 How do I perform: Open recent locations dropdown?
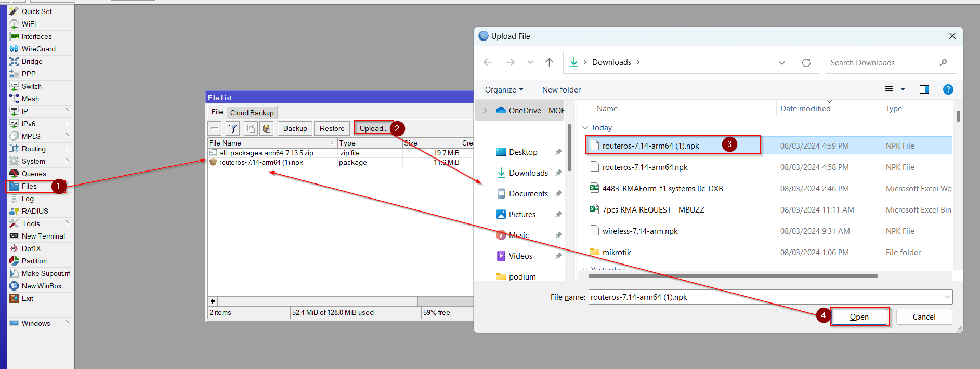pyautogui.click(x=530, y=62)
